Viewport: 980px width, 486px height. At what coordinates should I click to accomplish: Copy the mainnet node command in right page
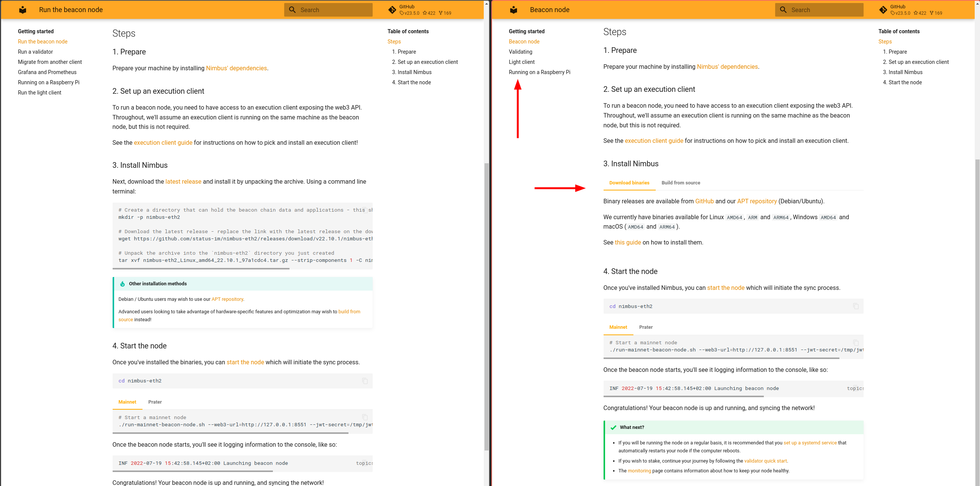tap(856, 343)
